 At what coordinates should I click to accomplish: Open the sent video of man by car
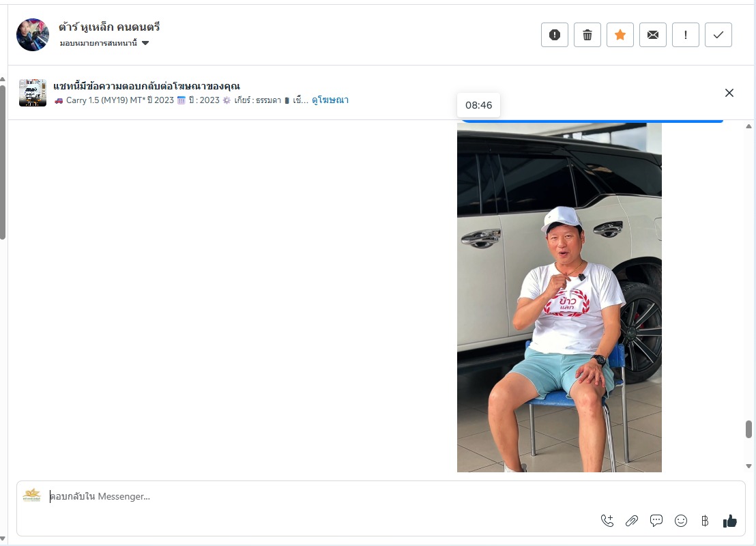click(559, 297)
